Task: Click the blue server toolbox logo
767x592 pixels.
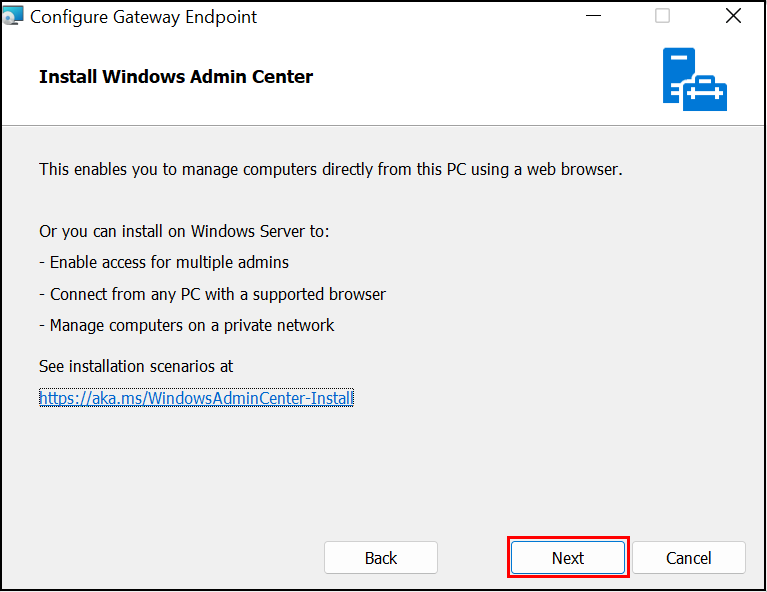Action: pos(695,79)
